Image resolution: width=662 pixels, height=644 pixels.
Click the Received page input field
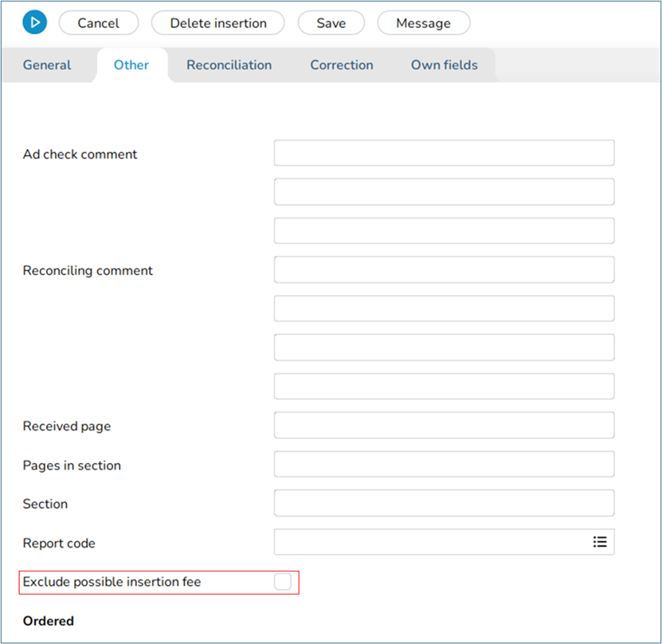[444, 425]
